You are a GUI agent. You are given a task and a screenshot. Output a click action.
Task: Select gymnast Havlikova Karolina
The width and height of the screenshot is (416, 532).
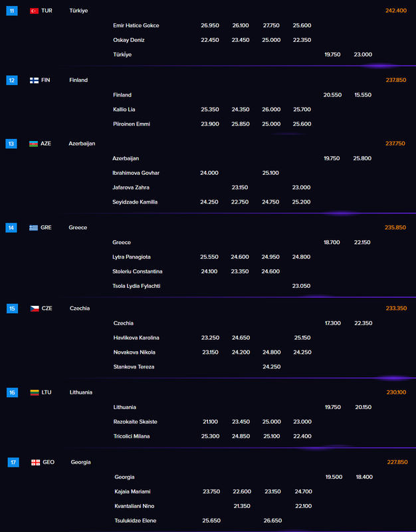click(136, 338)
